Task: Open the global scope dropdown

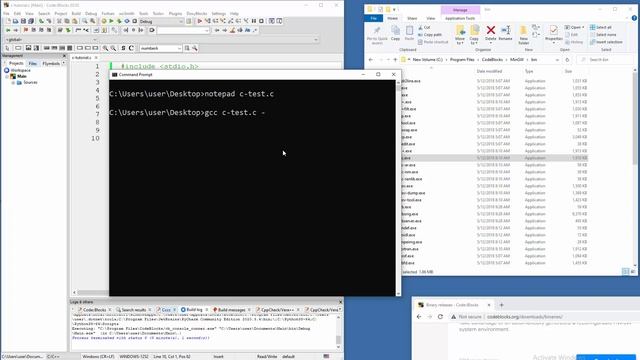Action: point(95,40)
